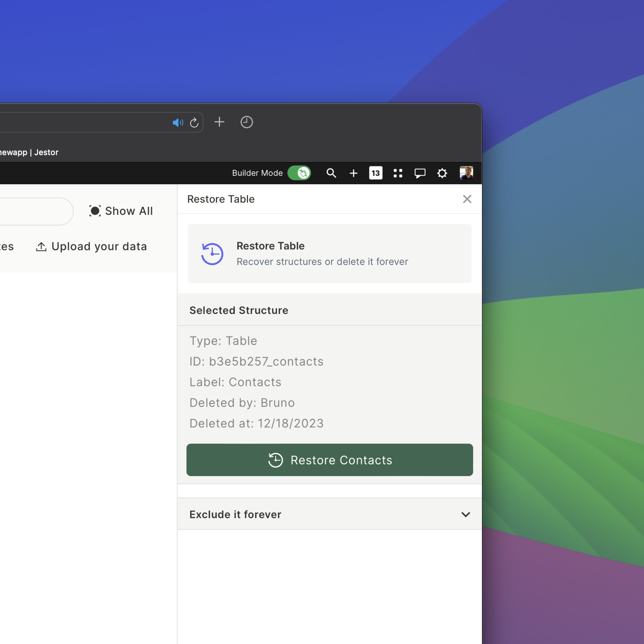Image resolution: width=644 pixels, height=644 pixels.
Task: Close the Restore Table panel
Action: click(x=467, y=199)
